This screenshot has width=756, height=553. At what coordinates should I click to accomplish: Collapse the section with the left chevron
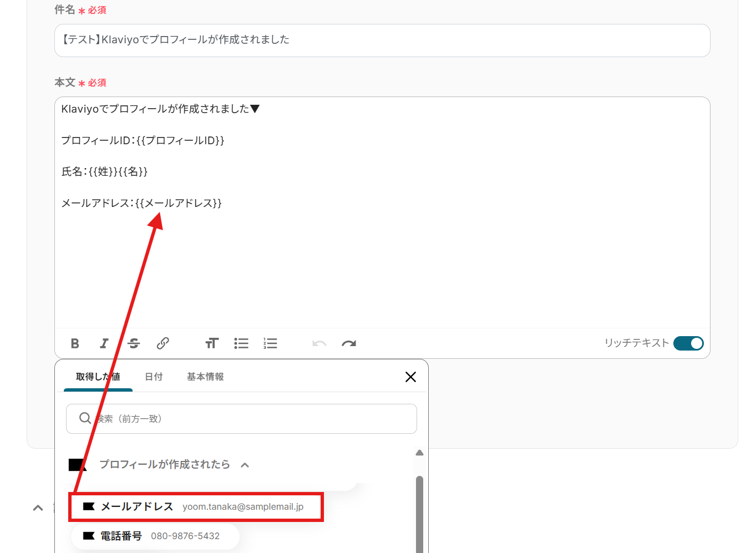tap(38, 508)
